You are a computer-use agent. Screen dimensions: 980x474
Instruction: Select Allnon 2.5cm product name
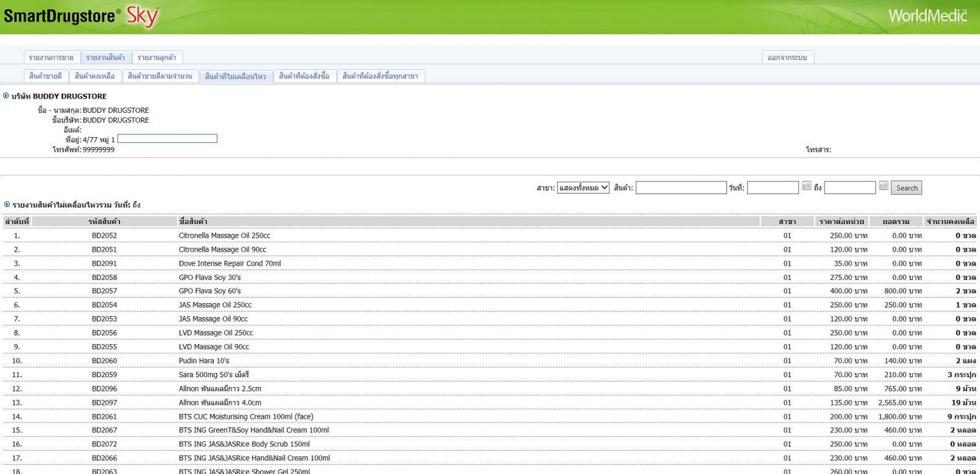click(220, 389)
